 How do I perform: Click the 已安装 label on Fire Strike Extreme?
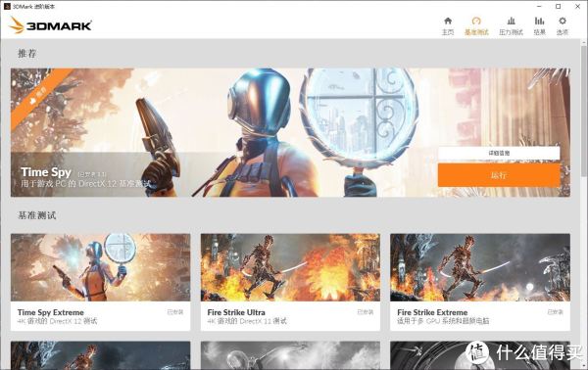coord(555,312)
